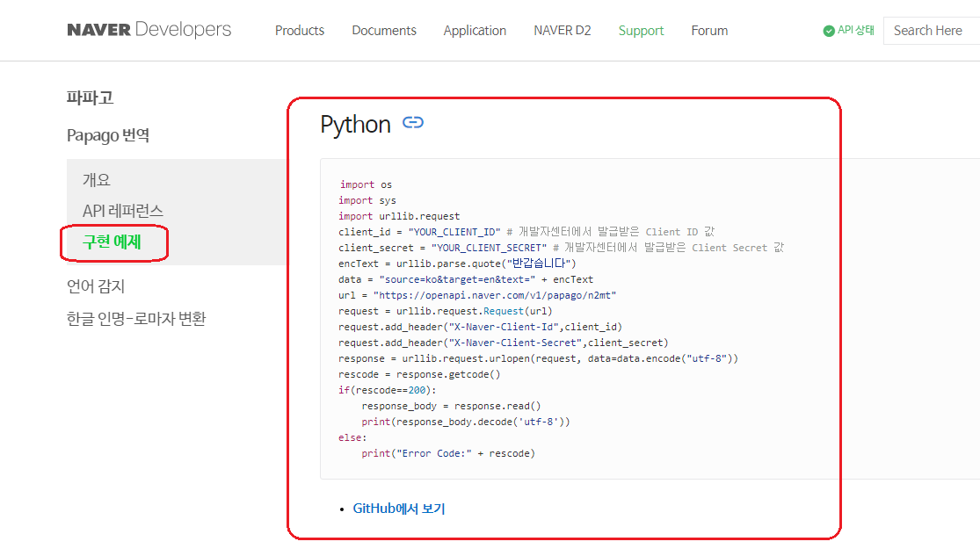Open the Documents menu

384,31
